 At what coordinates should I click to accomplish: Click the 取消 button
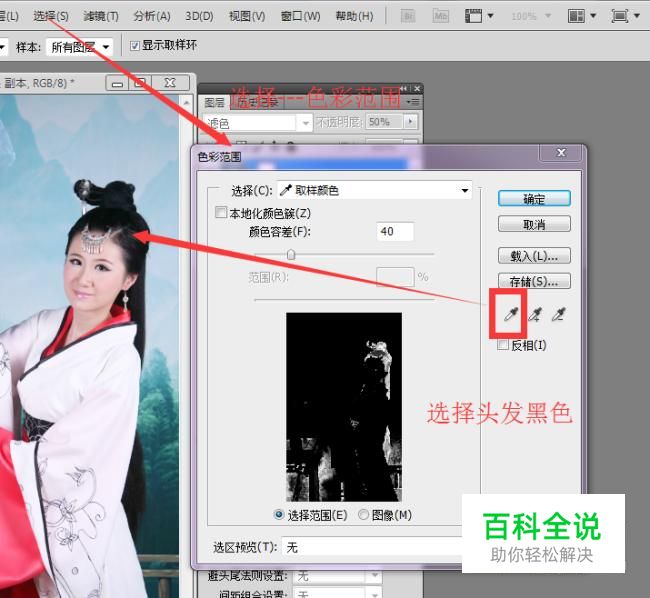coord(534,224)
